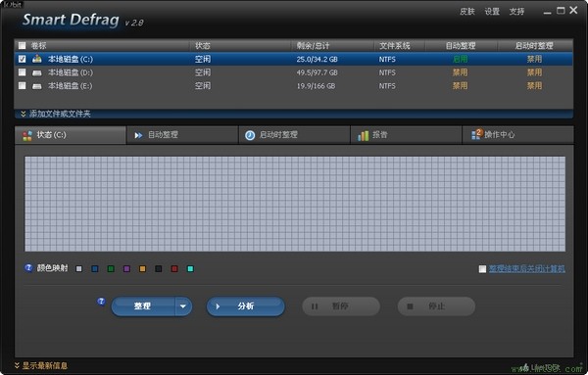The image size is (588, 375).
Task: Click the 自动整理 column header
Action: click(461, 46)
